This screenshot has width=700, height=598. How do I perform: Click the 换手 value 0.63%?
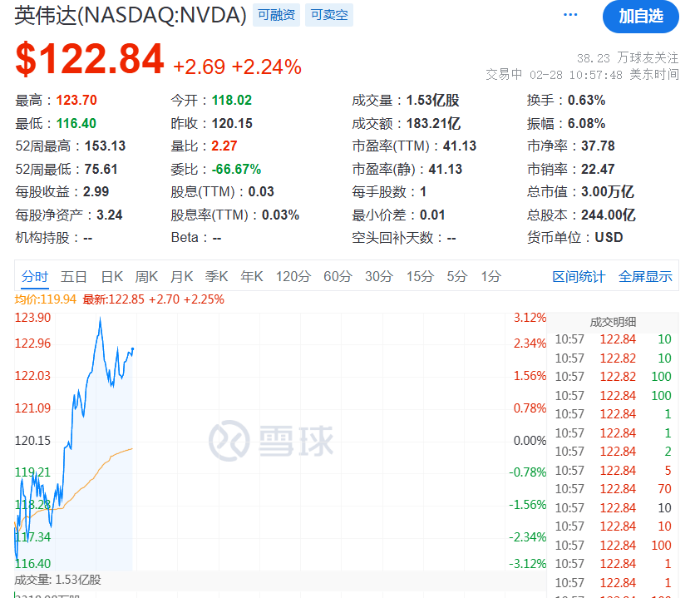[x=587, y=100]
